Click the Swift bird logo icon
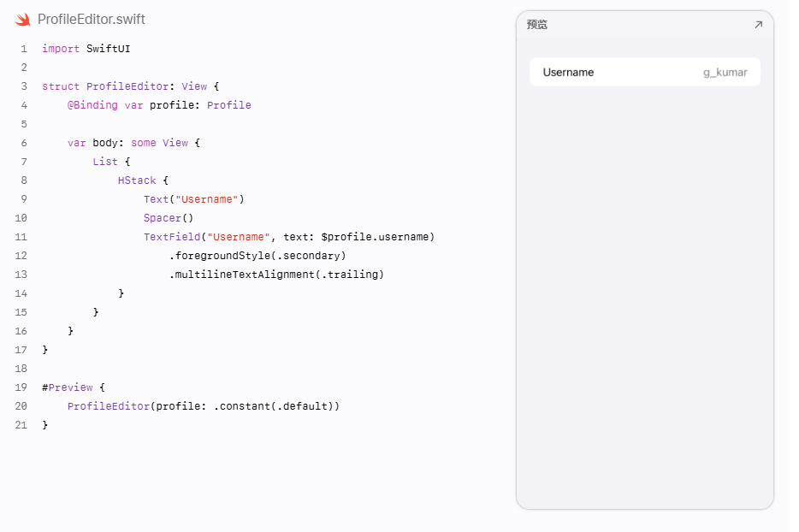 [22, 20]
